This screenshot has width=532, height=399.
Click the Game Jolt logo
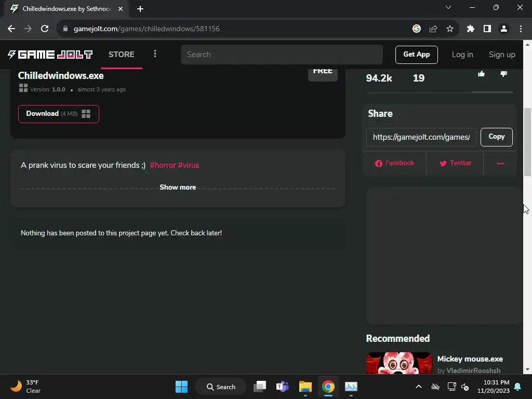click(x=50, y=54)
